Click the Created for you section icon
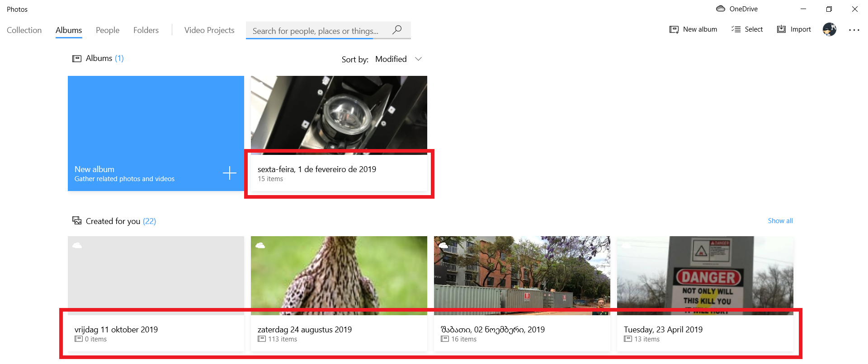Viewport: 868px width, 364px height. pyautogui.click(x=77, y=221)
